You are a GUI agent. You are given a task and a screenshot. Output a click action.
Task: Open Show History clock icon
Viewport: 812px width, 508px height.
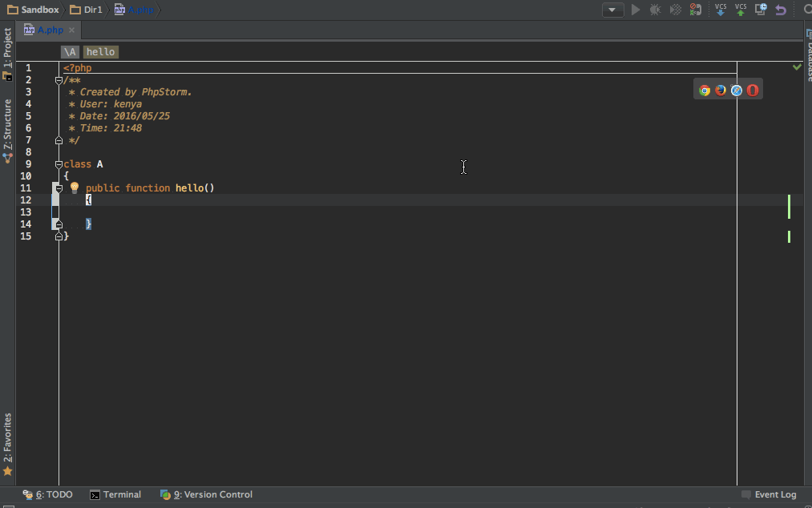pos(761,10)
